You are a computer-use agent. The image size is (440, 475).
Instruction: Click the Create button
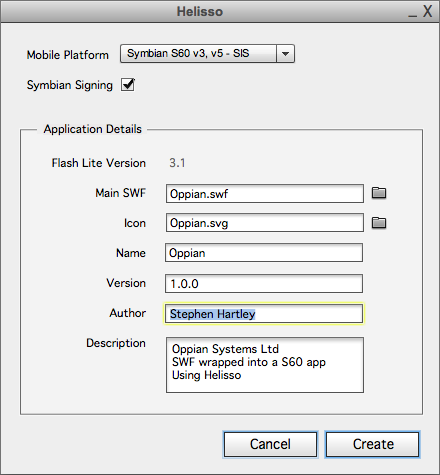pos(372,444)
